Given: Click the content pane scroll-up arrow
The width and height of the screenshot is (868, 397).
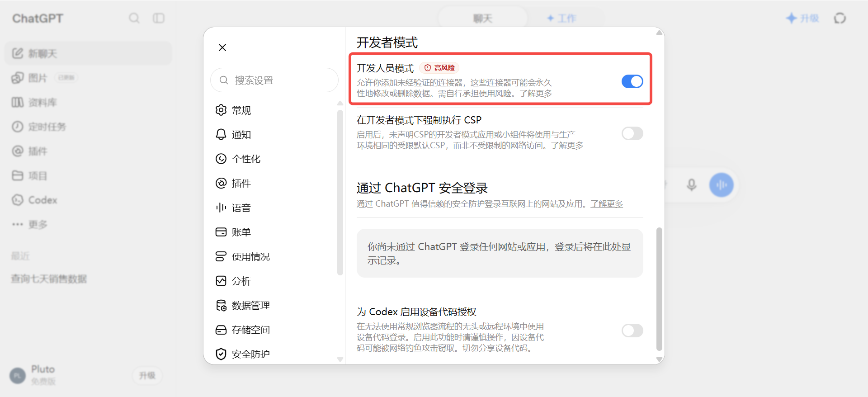Looking at the screenshot, I should click(659, 33).
